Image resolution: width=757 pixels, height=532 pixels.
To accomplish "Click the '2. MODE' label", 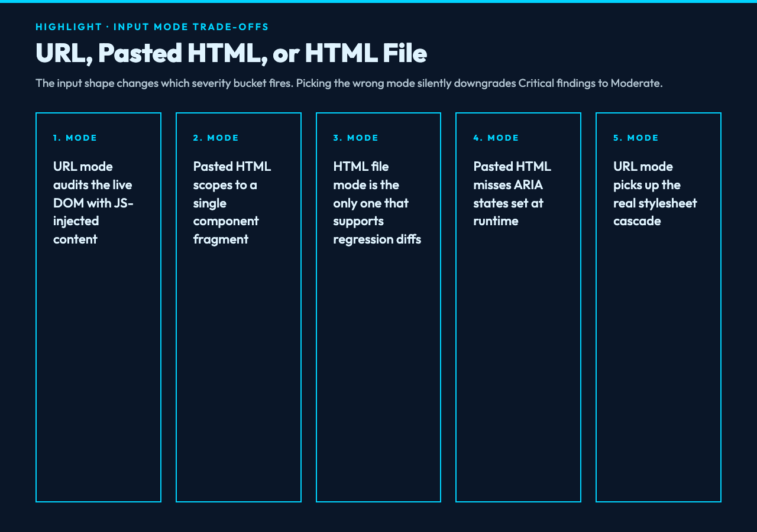I will pyautogui.click(x=216, y=138).
